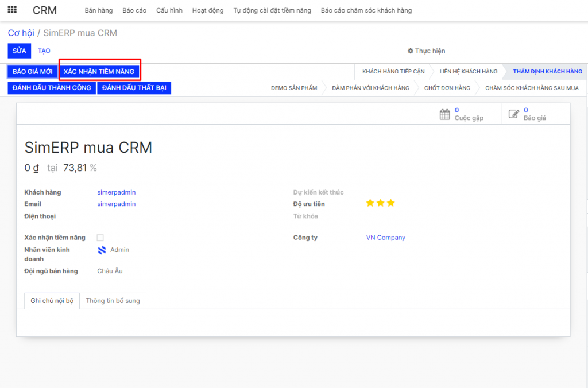Select stage DEMO SẢN PHẨM
This screenshot has height=388, width=588.
(294, 88)
